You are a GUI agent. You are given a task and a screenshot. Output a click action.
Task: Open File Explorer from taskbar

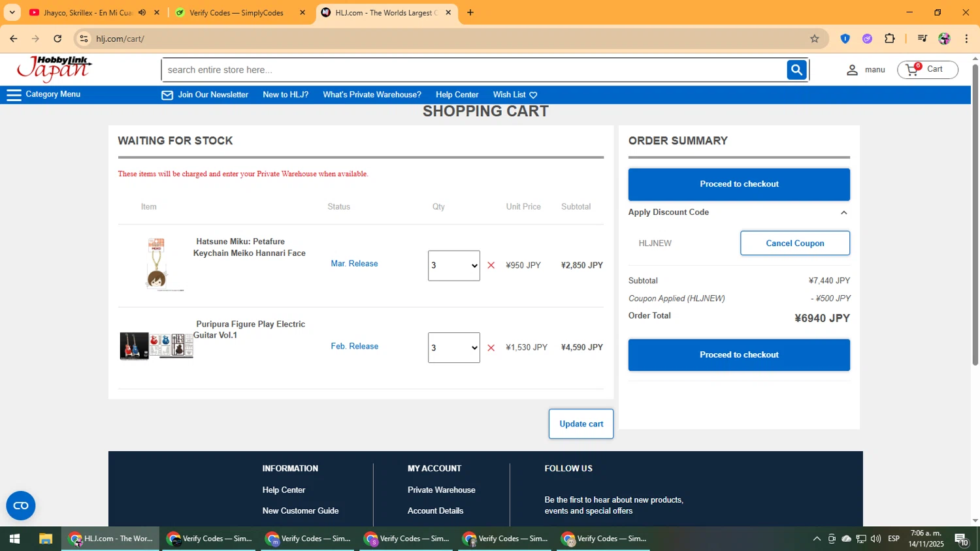(45, 539)
